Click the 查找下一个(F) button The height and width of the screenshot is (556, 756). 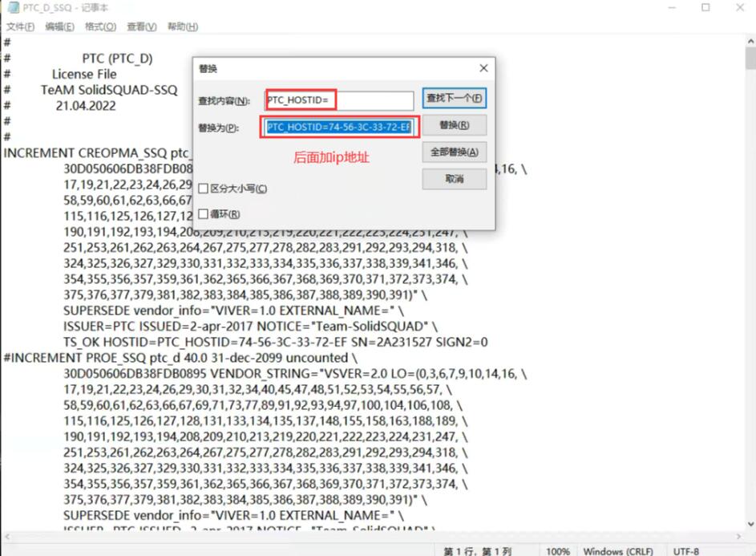(x=455, y=99)
